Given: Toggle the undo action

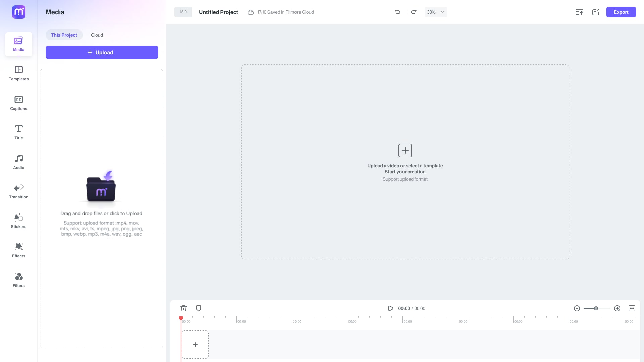Looking at the screenshot, I should [397, 12].
